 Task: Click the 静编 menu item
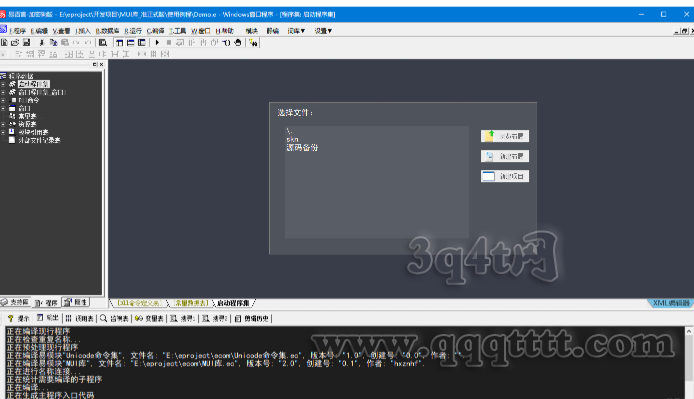pyautogui.click(x=273, y=31)
